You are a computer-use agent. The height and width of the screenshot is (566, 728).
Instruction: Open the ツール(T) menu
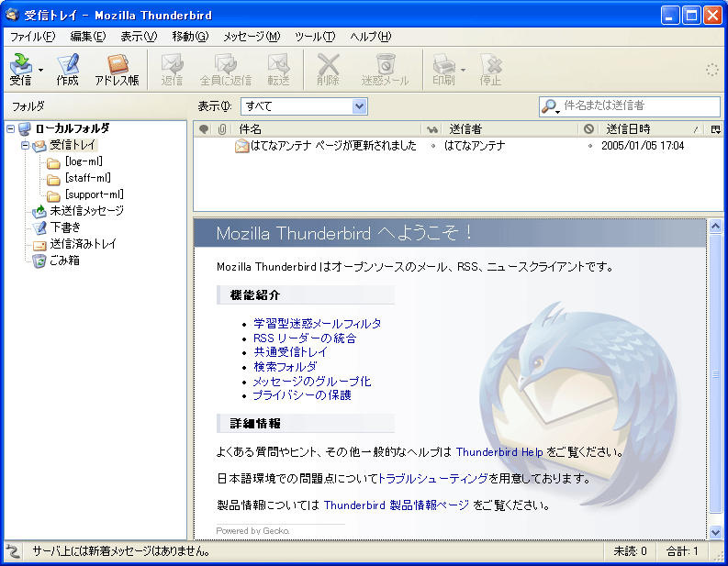coord(315,37)
